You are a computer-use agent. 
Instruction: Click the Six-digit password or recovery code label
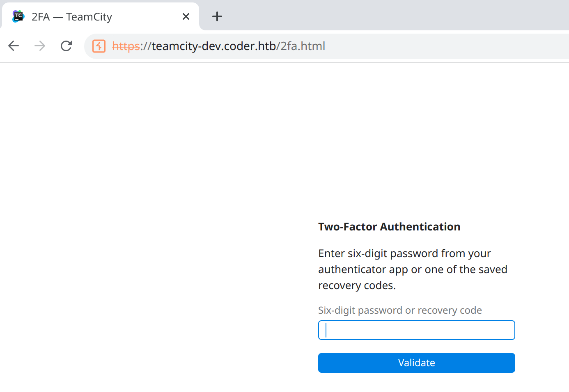click(x=400, y=310)
